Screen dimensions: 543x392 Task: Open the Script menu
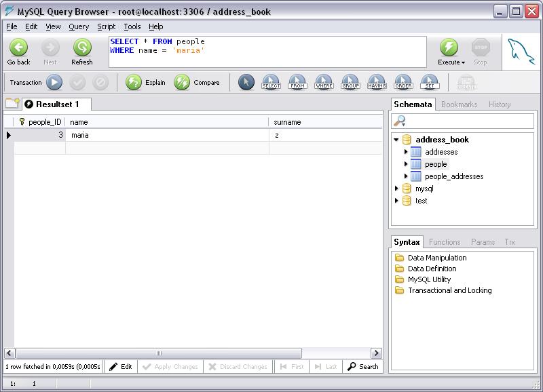coord(106,26)
